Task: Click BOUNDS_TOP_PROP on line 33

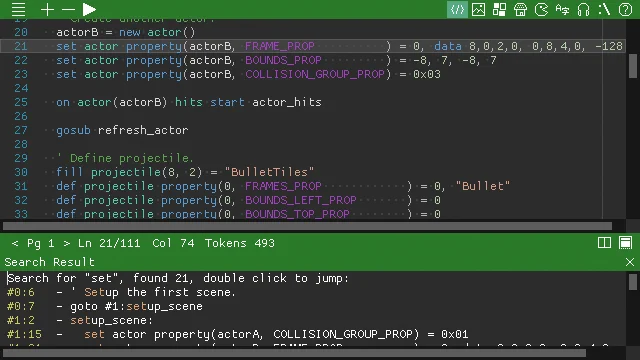Action: click(297, 214)
